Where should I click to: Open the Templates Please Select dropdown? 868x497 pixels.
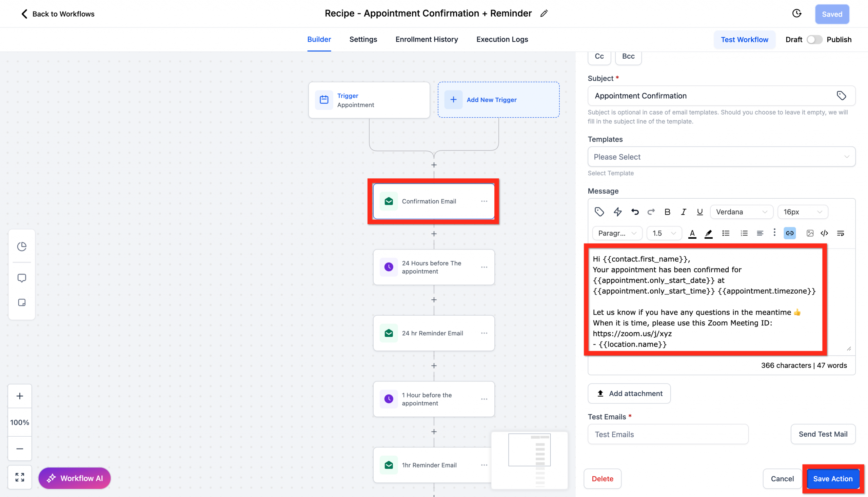(721, 157)
